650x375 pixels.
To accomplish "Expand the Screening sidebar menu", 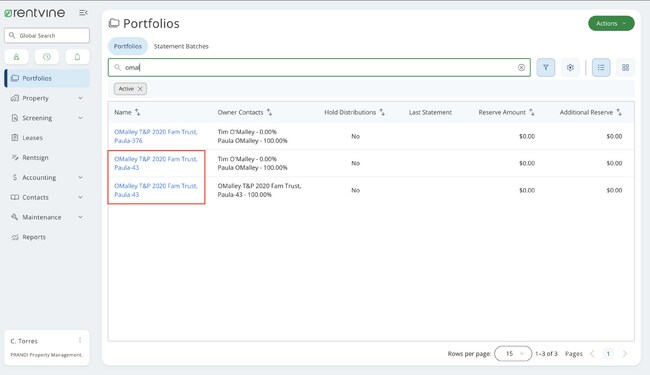I will pyautogui.click(x=47, y=118).
